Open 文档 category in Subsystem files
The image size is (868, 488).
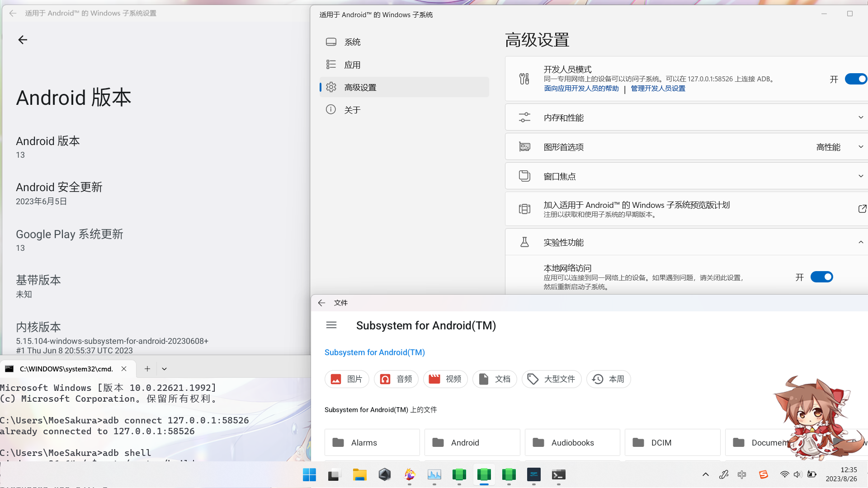point(494,379)
